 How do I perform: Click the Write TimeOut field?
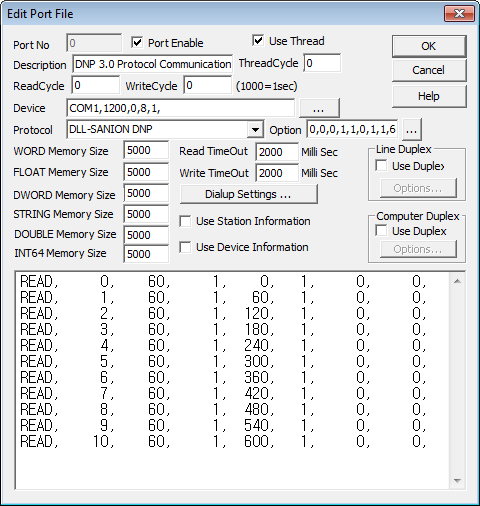pyautogui.click(x=277, y=173)
